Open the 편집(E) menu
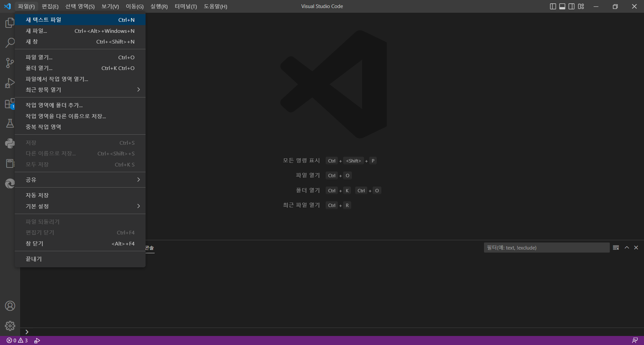 click(x=50, y=6)
